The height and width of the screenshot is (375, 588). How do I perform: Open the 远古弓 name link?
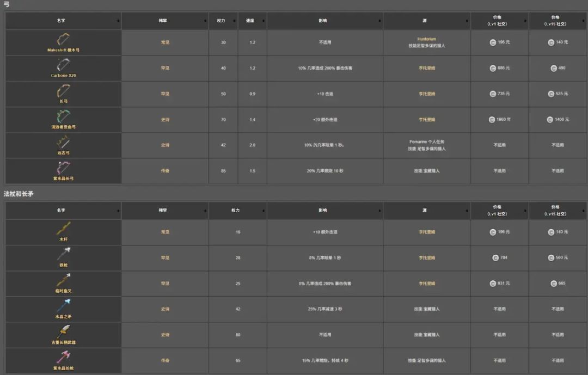(63, 153)
